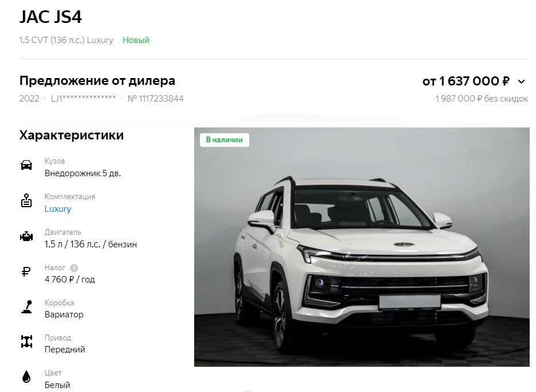Click the Комплектация trim icon

pyautogui.click(x=26, y=201)
